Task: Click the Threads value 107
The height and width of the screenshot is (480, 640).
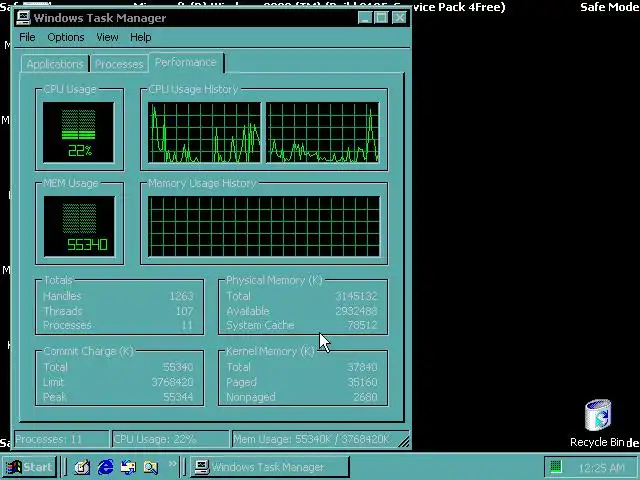Action: pos(184,311)
